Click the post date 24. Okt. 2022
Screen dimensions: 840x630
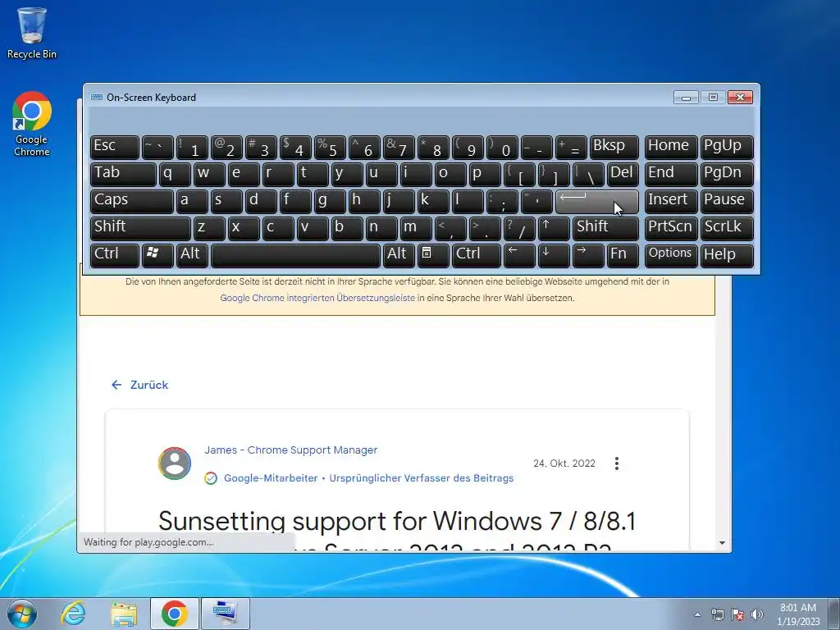point(564,463)
